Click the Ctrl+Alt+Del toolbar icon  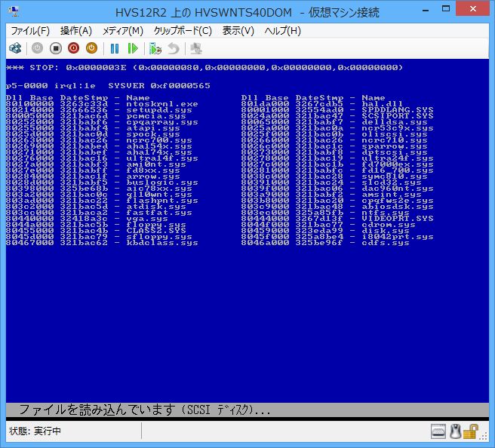click(x=15, y=48)
